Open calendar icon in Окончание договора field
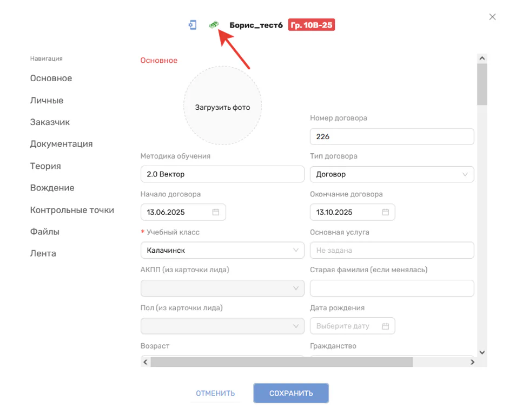 click(x=385, y=212)
